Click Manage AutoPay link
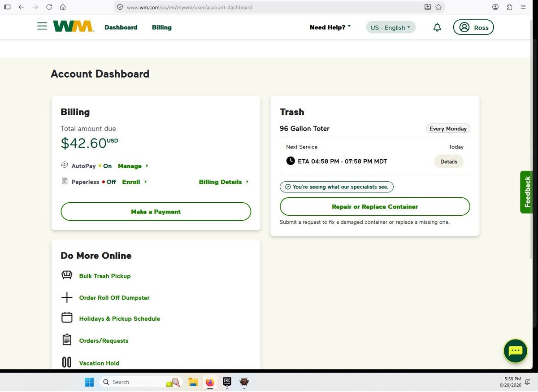This screenshot has width=538, height=392. point(133,166)
